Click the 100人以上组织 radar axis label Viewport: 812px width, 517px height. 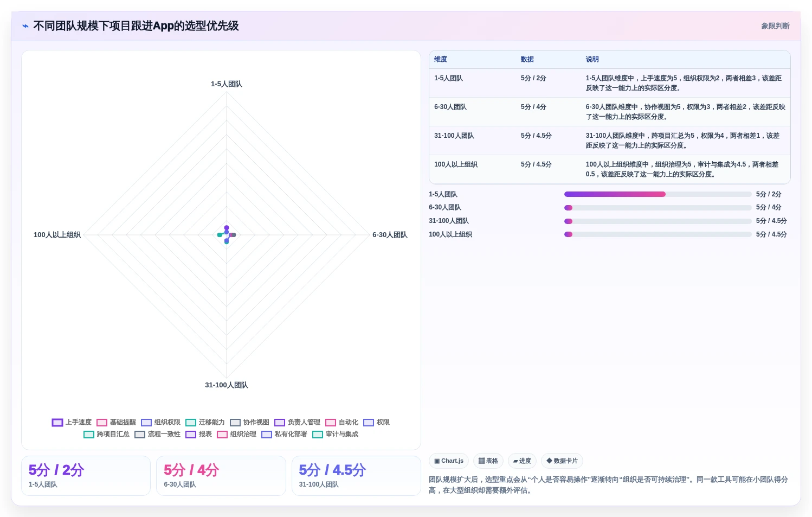[57, 235]
